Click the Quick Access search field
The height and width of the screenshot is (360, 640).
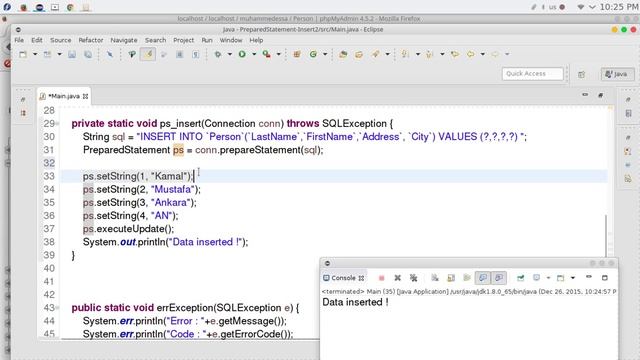click(532, 73)
